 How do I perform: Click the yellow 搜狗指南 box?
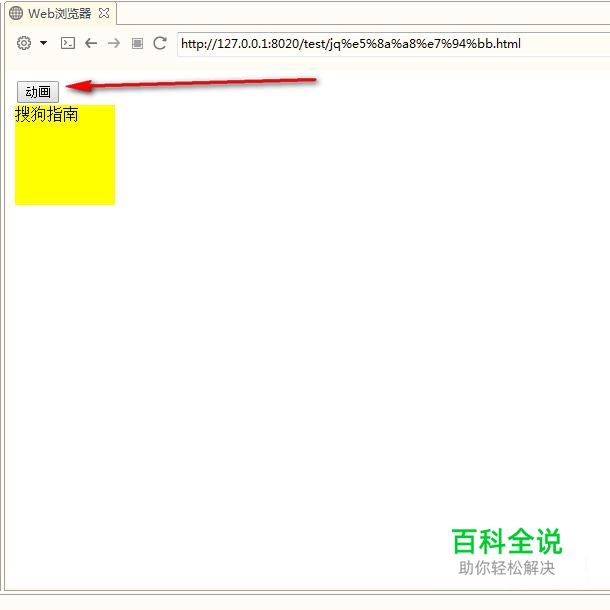pyautogui.click(x=65, y=154)
